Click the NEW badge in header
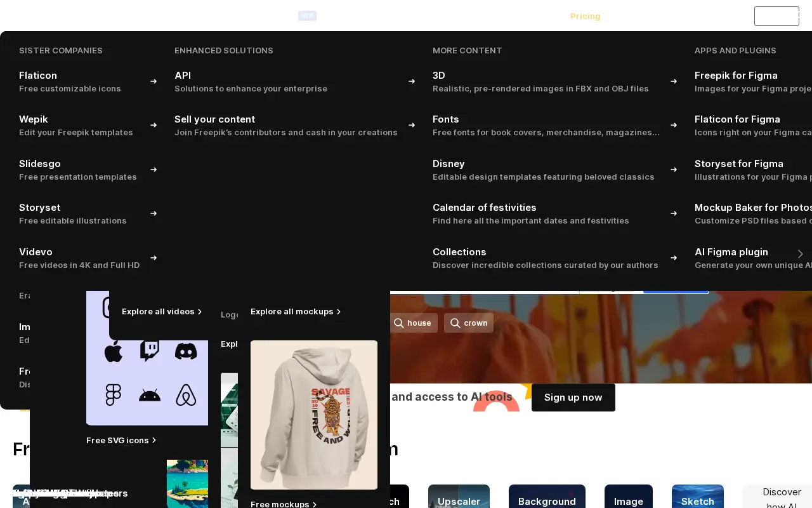Screen dimensions: 812x508 click(x=307, y=15)
